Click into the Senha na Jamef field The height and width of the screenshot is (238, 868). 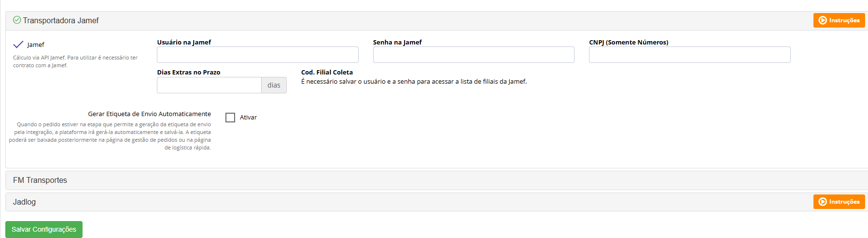(473, 55)
